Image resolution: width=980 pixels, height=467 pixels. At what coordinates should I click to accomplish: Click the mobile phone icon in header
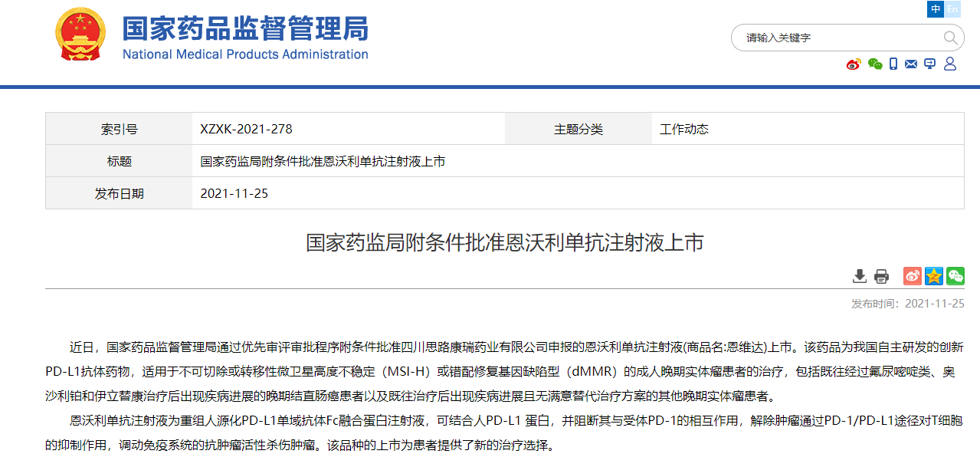(x=893, y=64)
